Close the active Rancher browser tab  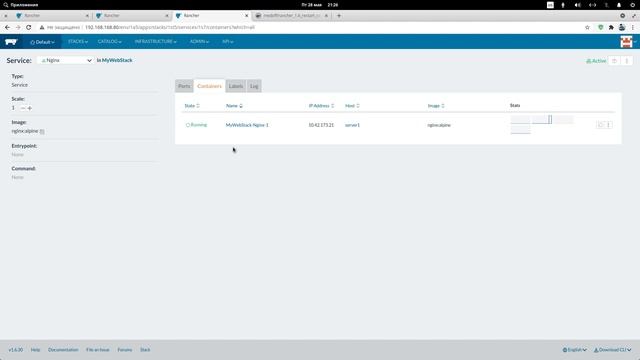(247, 16)
